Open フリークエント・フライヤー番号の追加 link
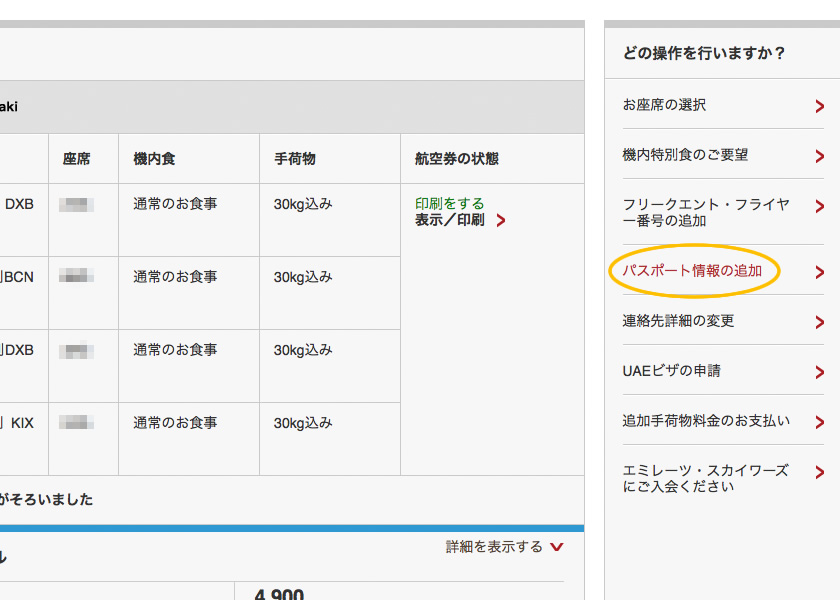The width and height of the screenshot is (840, 600). click(x=706, y=212)
